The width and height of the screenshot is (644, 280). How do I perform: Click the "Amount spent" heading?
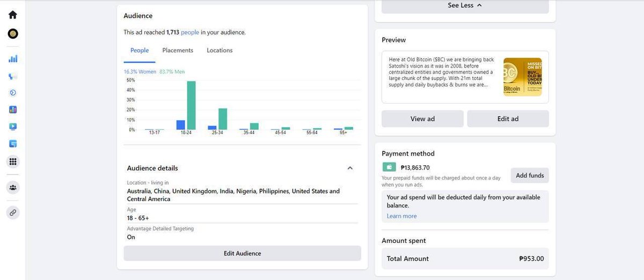pos(404,241)
